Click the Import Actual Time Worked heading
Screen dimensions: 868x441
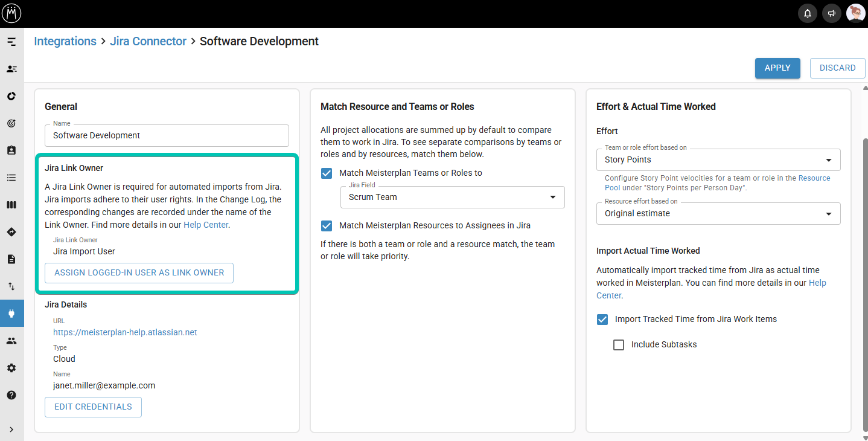pyautogui.click(x=648, y=251)
